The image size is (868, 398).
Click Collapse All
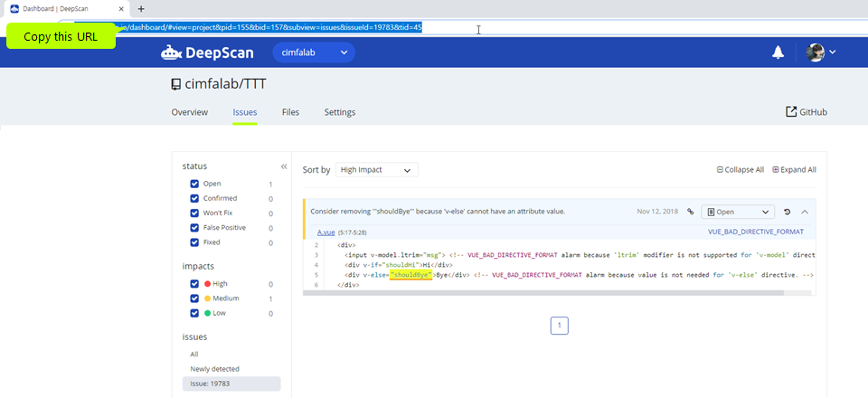click(x=744, y=170)
